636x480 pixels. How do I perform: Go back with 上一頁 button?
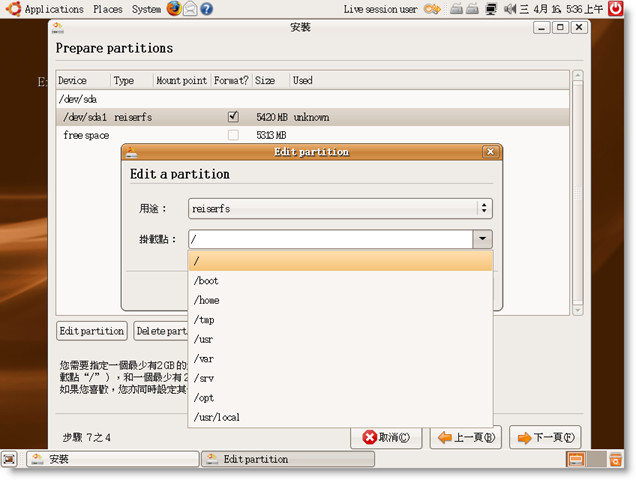click(466, 437)
